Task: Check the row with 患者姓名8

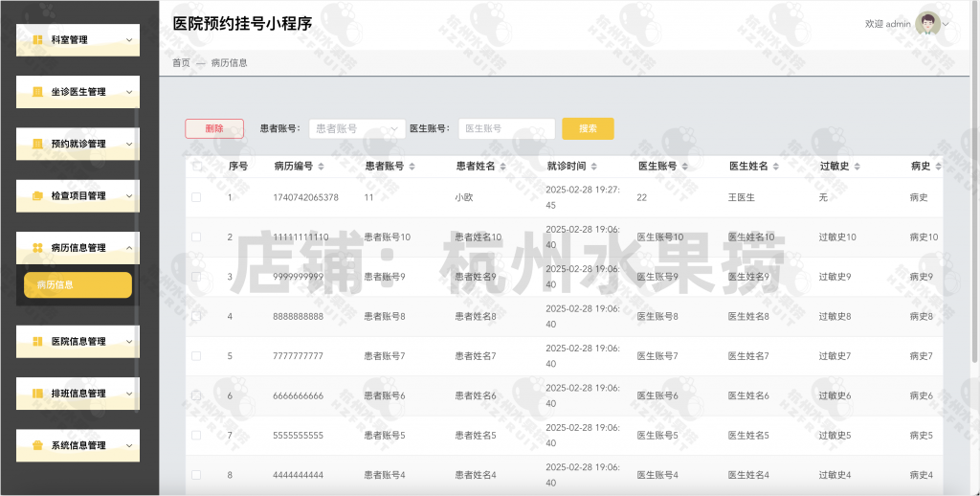Action: tap(196, 316)
